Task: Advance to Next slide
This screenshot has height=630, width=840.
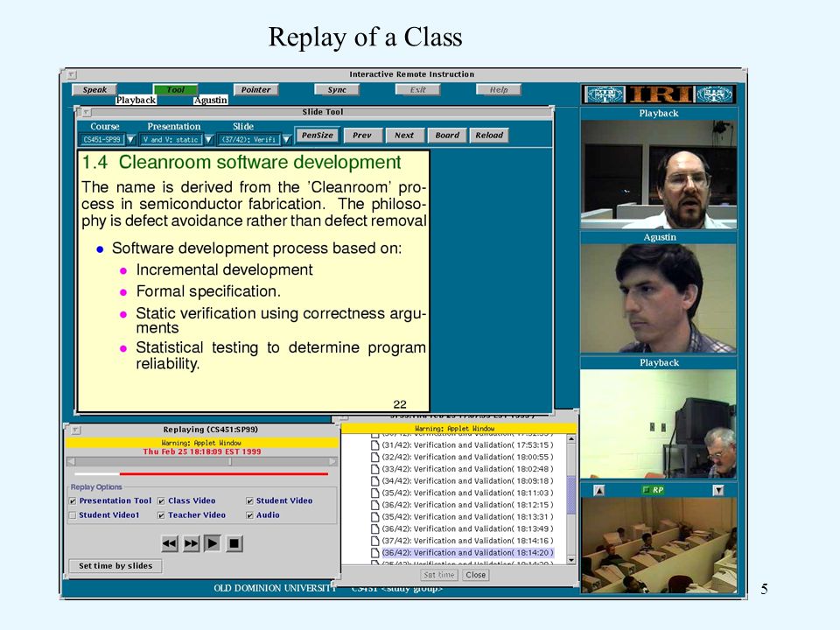Action: (x=404, y=136)
